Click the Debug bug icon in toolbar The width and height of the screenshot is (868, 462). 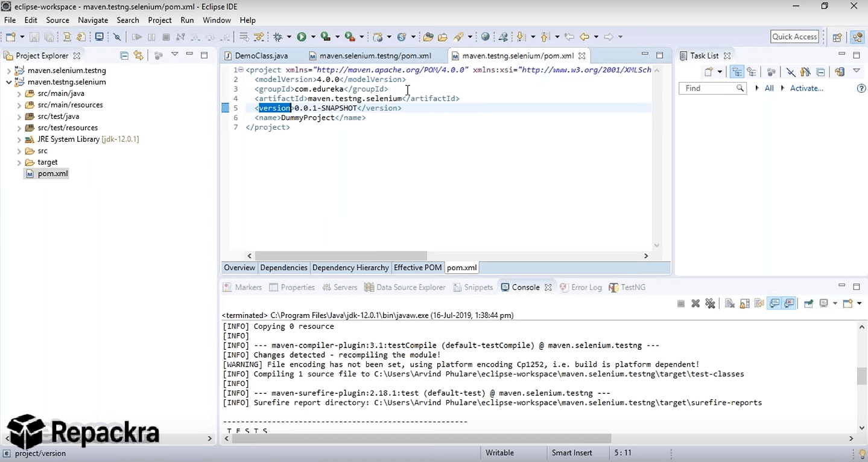pyautogui.click(x=277, y=37)
